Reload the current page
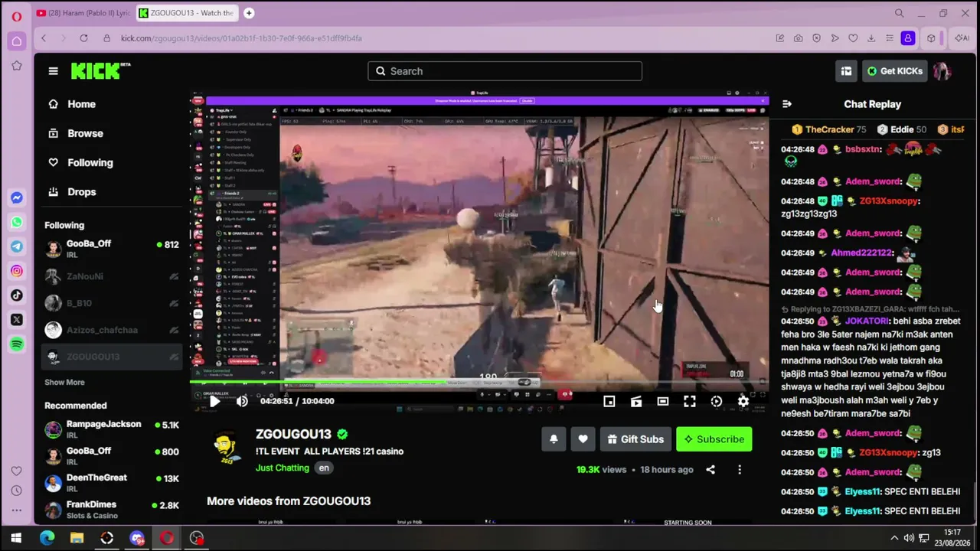Image resolution: width=980 pixels, height=551 pixels. point(83,38)
